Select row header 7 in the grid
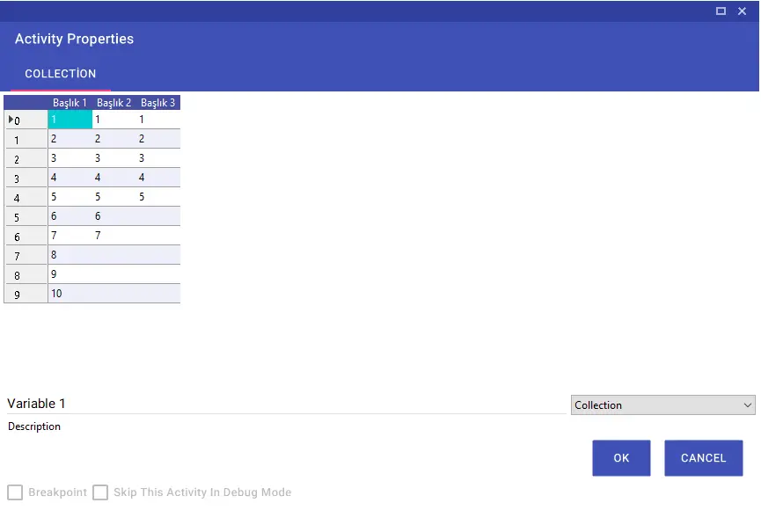761x532 pixels. pos(26,256)
